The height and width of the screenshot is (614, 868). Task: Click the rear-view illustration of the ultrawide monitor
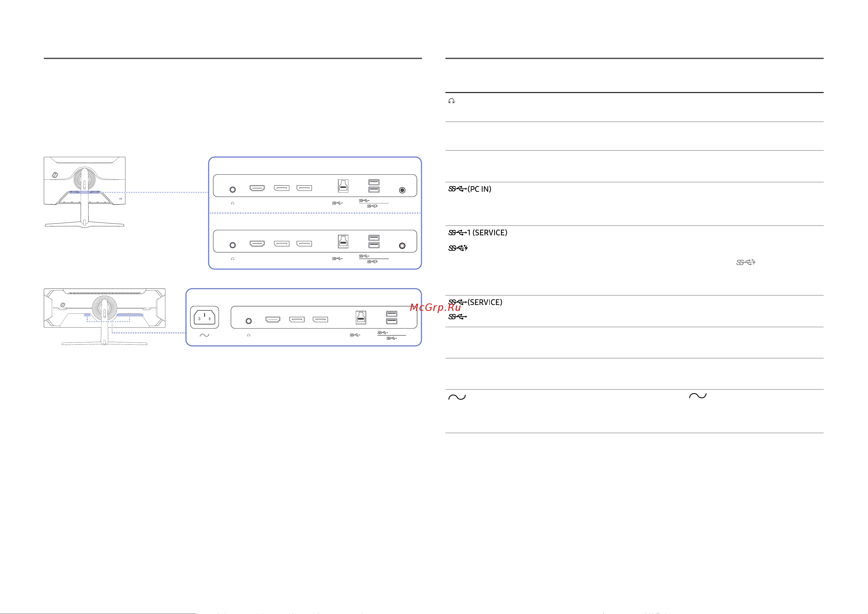click(x=104, y=317)
